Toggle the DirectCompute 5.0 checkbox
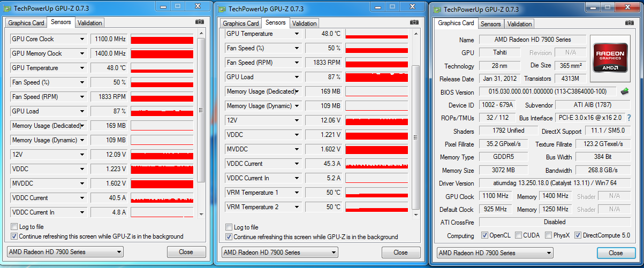 coord(578,235)
